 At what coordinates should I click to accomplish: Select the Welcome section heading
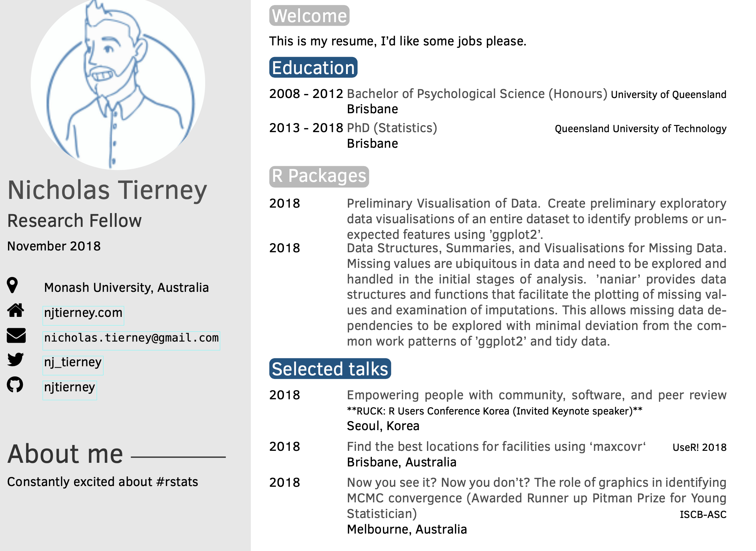click(309, 16)
